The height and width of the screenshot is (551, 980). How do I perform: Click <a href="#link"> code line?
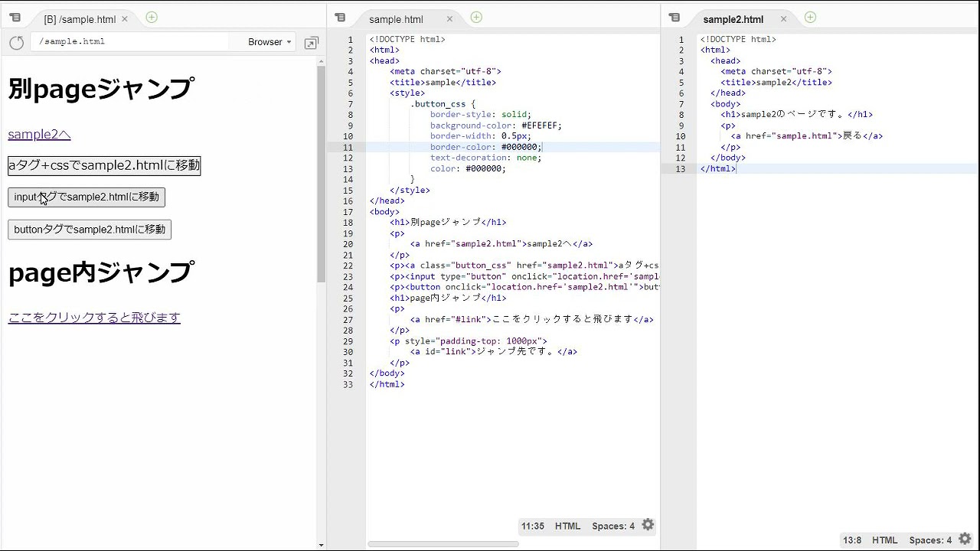pyautogui.click(x=531, y=320)
